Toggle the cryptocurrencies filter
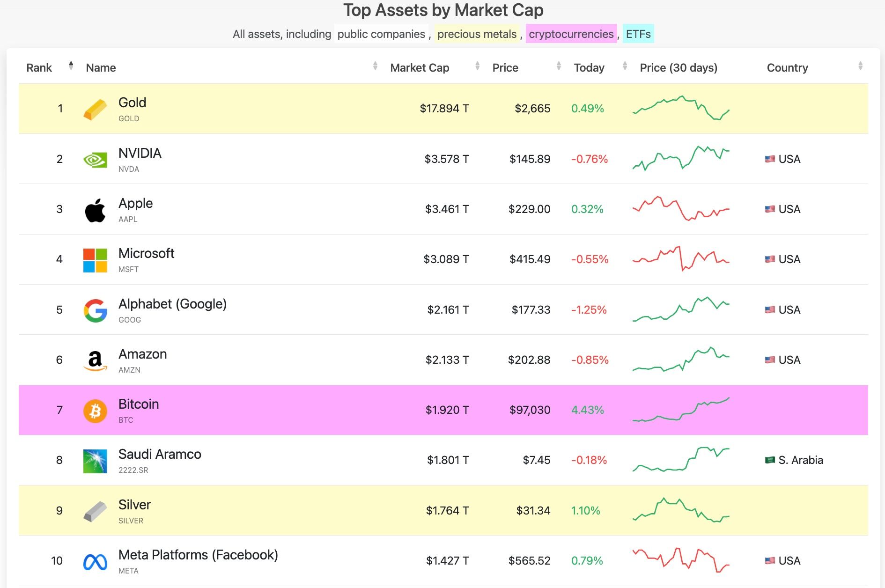 click(x=571, y=34)
